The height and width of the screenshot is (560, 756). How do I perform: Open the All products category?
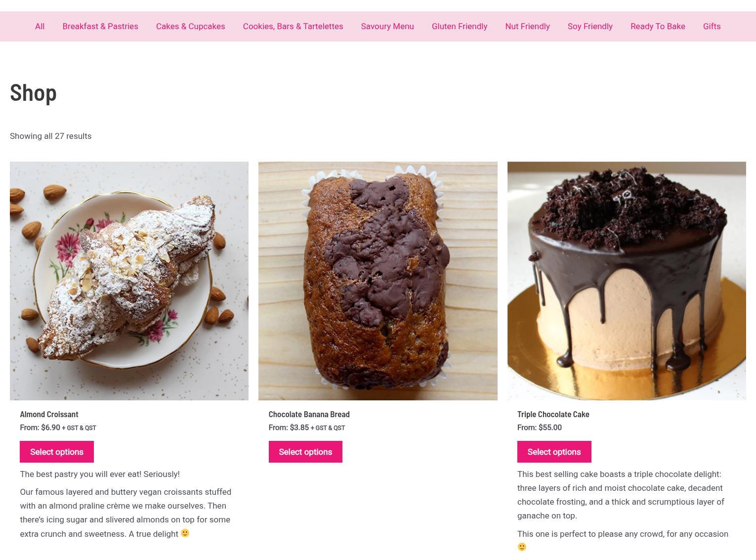(40, 27)
